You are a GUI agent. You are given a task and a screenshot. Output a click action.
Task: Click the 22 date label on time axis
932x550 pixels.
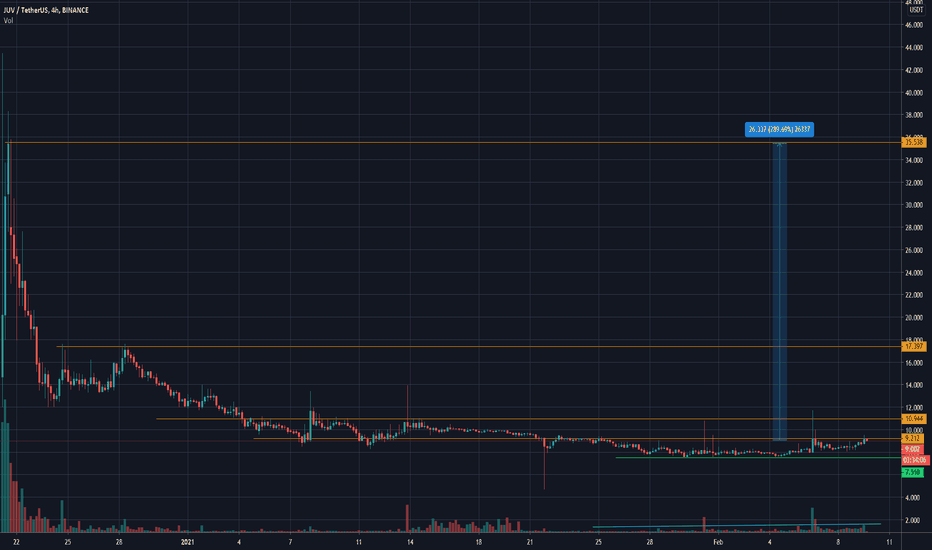click(17, 542)
